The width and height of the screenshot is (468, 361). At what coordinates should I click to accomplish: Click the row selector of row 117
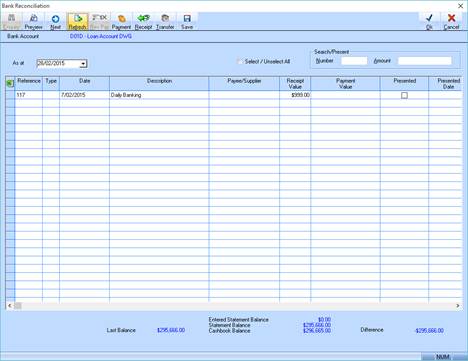tap(10, 95)
